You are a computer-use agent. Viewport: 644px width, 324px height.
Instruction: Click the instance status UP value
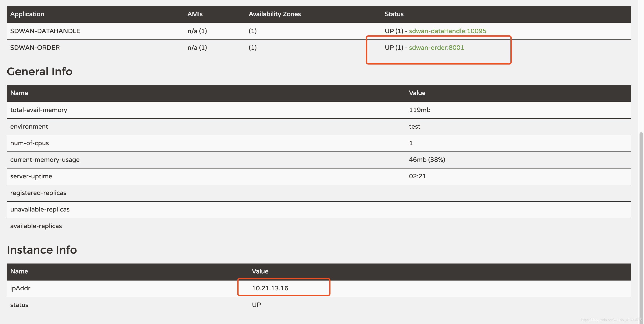tap(256, 305)
